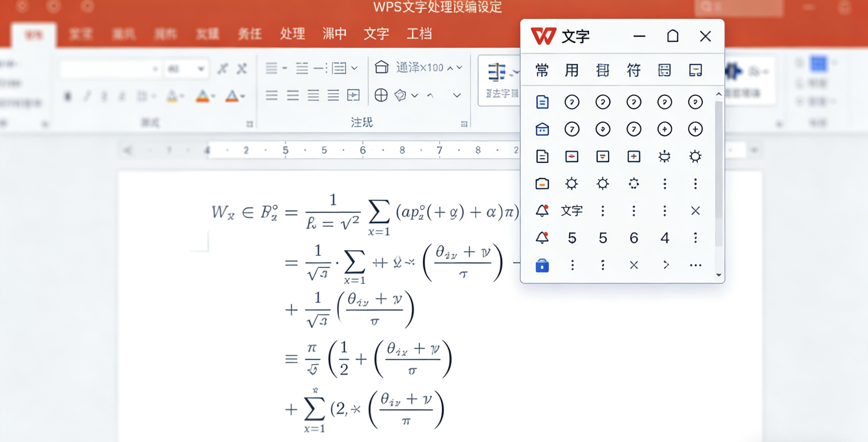Open the font color swatch
Screen dimensions: 868x442
coord(232,96)
